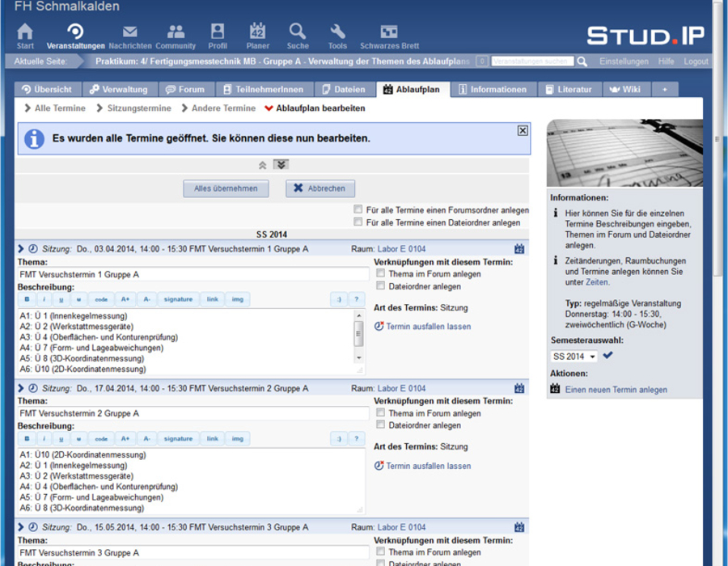Click the Abbrechen button
Image resolution: width=728 pixels, height=566 pixels.
(320, 188)
